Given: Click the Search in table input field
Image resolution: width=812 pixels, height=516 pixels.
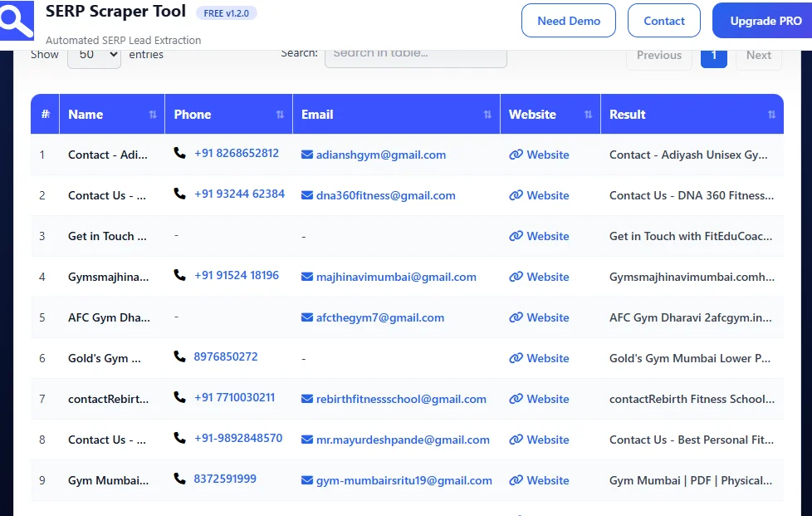Looking at the screenshot, I should click(415, 54).
